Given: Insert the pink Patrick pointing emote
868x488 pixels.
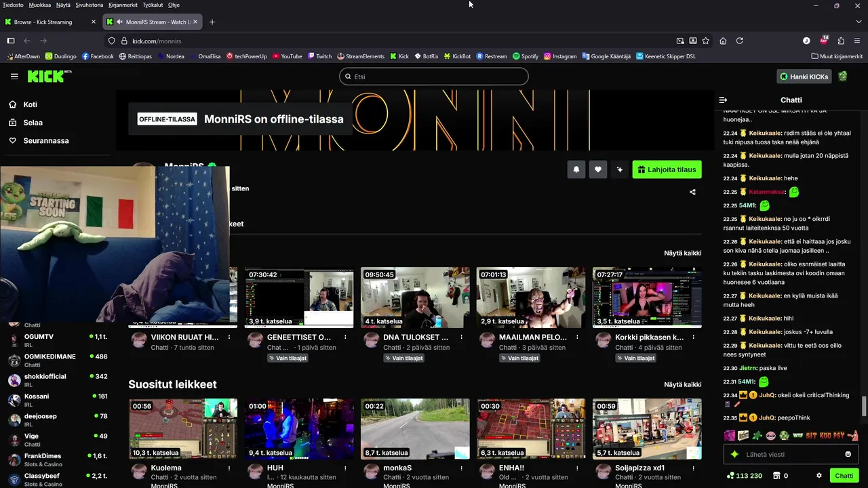Looking at the screenshot, I should tap(853, 436).
